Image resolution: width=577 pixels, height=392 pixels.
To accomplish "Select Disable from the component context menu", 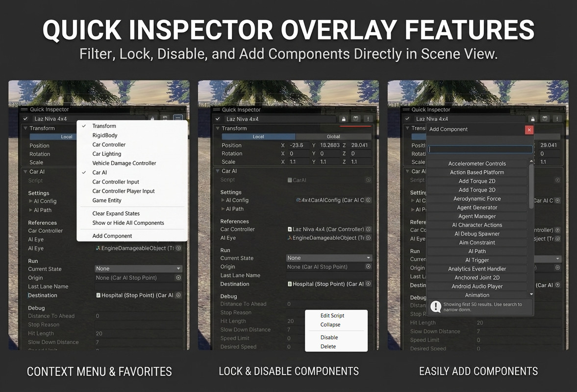I will [329, 337].
